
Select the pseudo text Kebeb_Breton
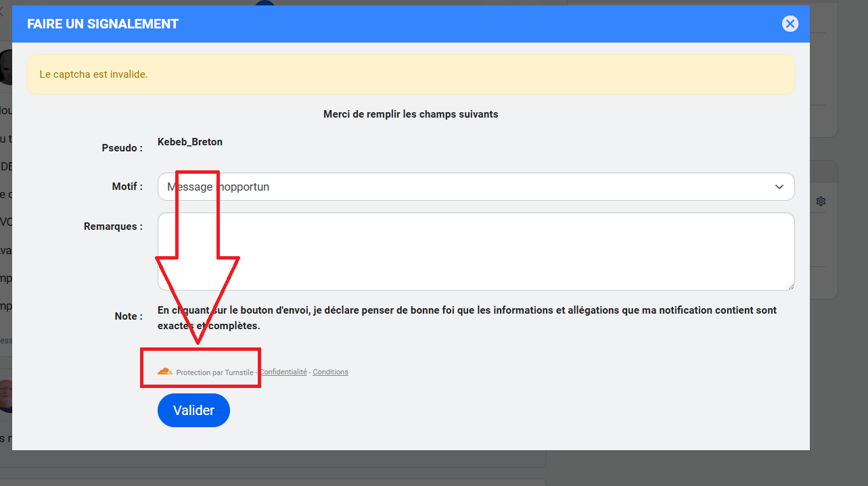click(190, 142)
